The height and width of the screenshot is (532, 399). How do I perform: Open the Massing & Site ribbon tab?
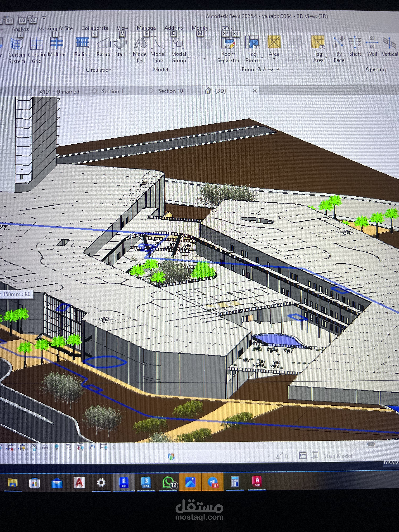pyautogui.click(x=55, y=28)
